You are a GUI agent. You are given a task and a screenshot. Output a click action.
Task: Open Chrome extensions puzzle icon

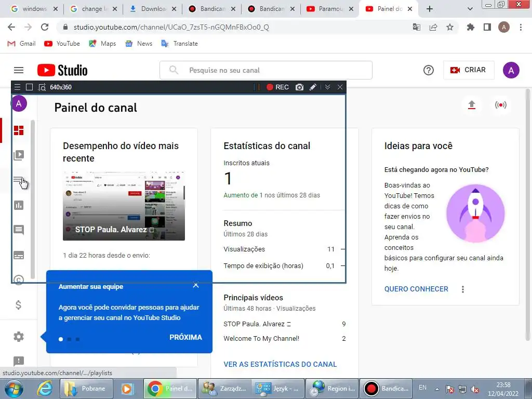(470, 27)
